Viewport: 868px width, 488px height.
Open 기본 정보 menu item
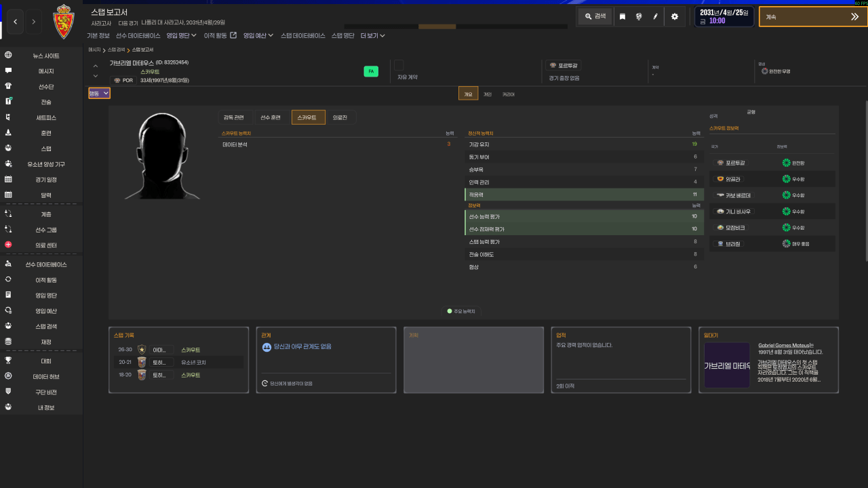coord(98,35)
